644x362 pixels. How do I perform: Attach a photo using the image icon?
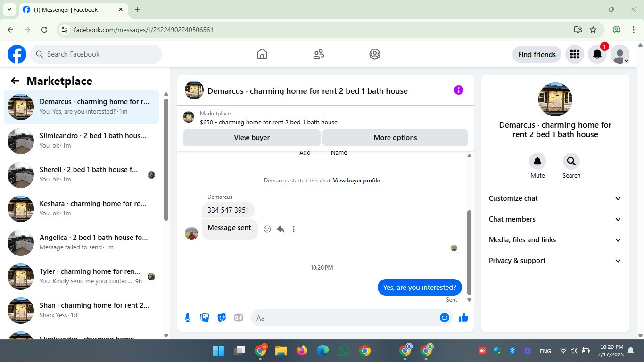pos(205,318)
